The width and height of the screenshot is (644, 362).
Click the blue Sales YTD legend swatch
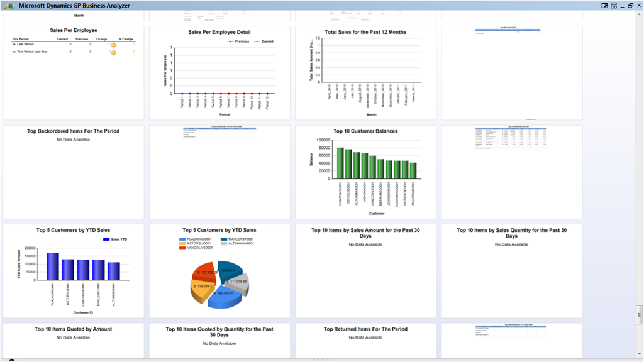[106, 239]
